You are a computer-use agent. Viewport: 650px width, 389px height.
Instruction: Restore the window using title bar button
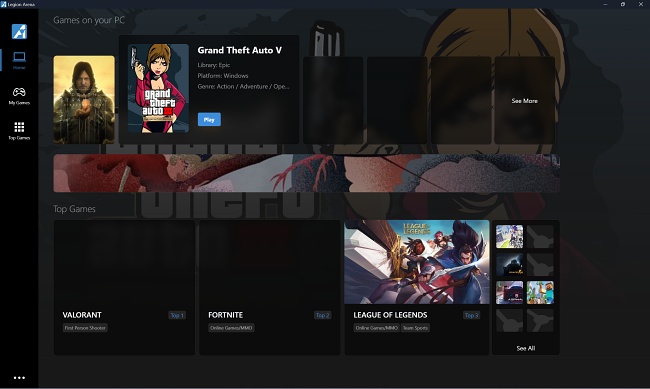click(623, 4)
